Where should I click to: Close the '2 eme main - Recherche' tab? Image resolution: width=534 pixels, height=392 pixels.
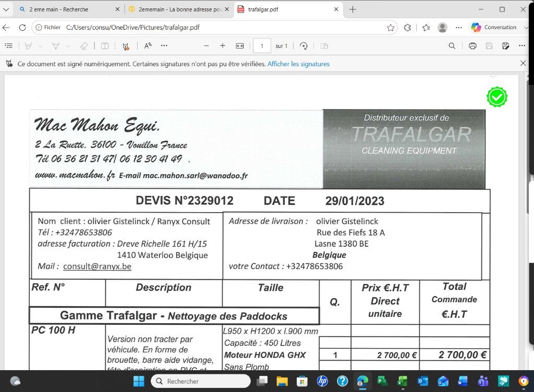[x=117, y=9]
